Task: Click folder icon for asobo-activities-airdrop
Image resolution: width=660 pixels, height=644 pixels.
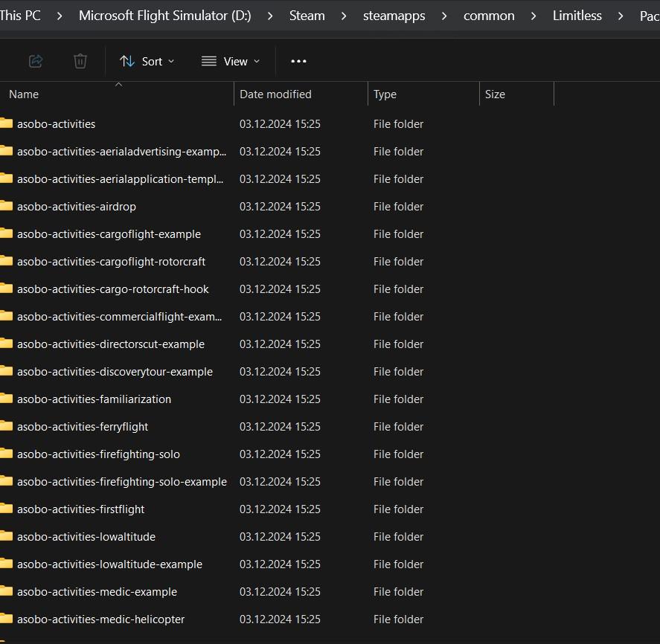Action: coord(7,206)
